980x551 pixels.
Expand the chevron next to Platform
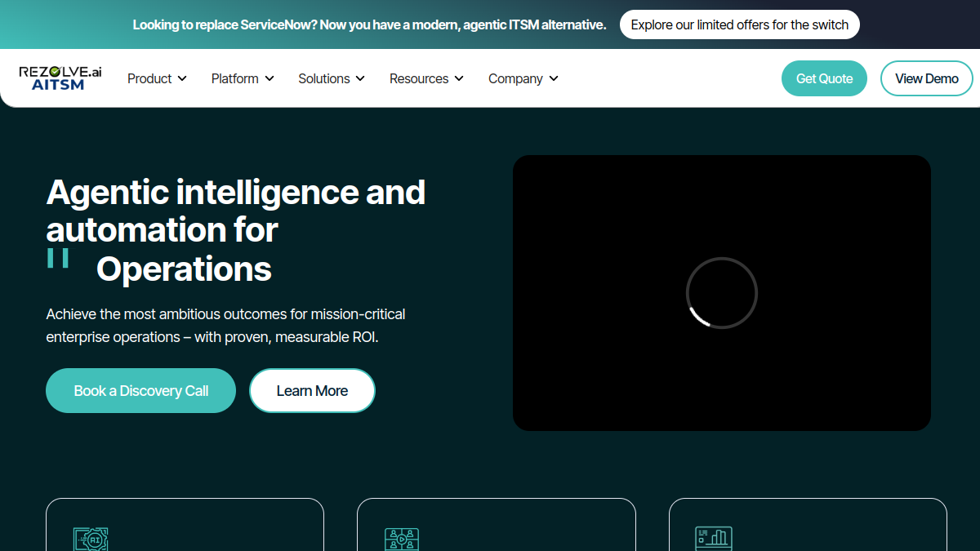pos(269,78)
